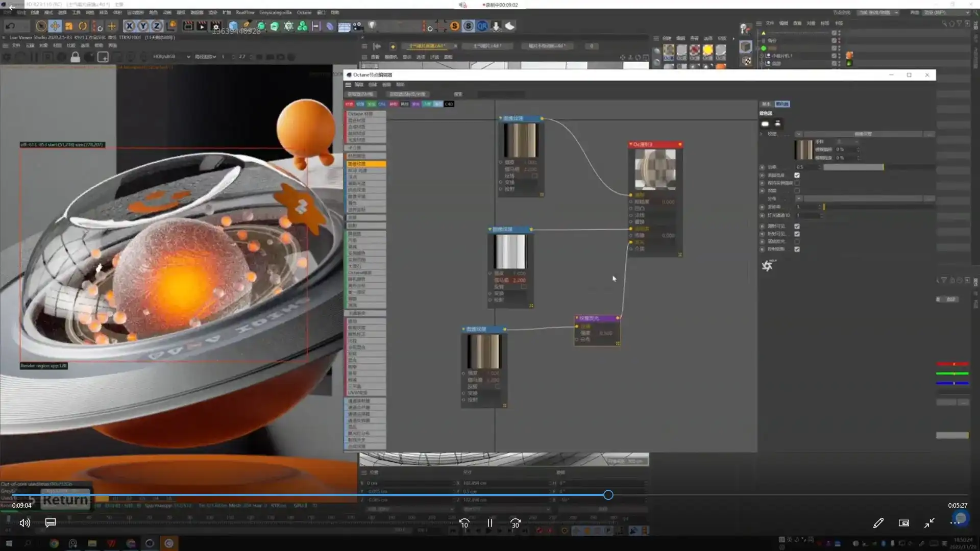
Task: Click the light bulb icon in toolbar
Action: 372,26
